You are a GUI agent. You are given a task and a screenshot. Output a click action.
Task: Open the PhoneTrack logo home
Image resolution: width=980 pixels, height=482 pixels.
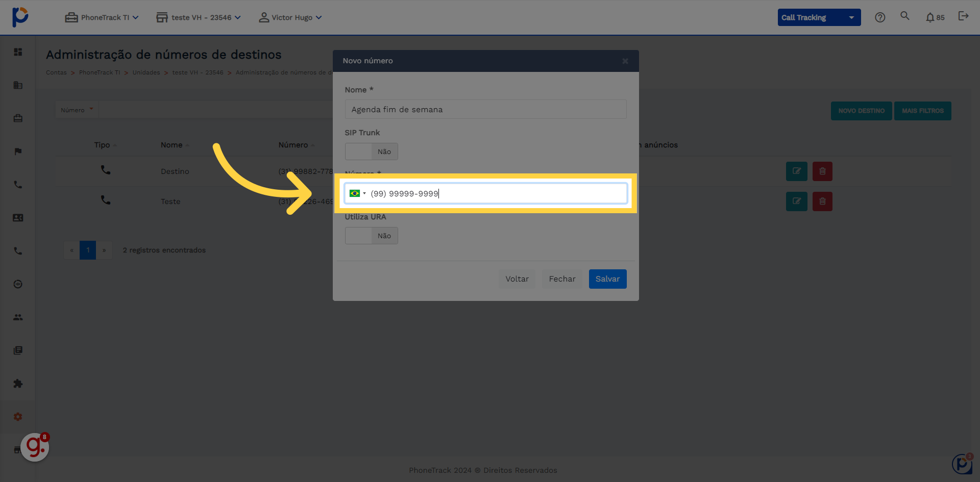point(20,17)
